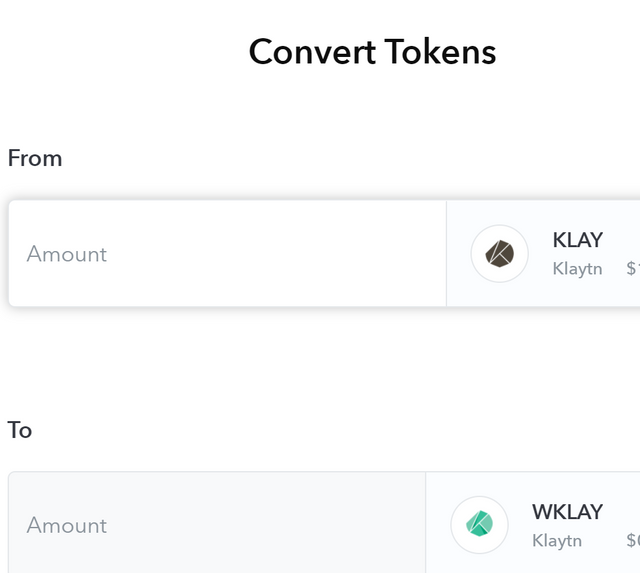Click the green WKLAY token logo
Viewport: 640px width, 573px height.
pyautogui.click(x=479, y=524)
